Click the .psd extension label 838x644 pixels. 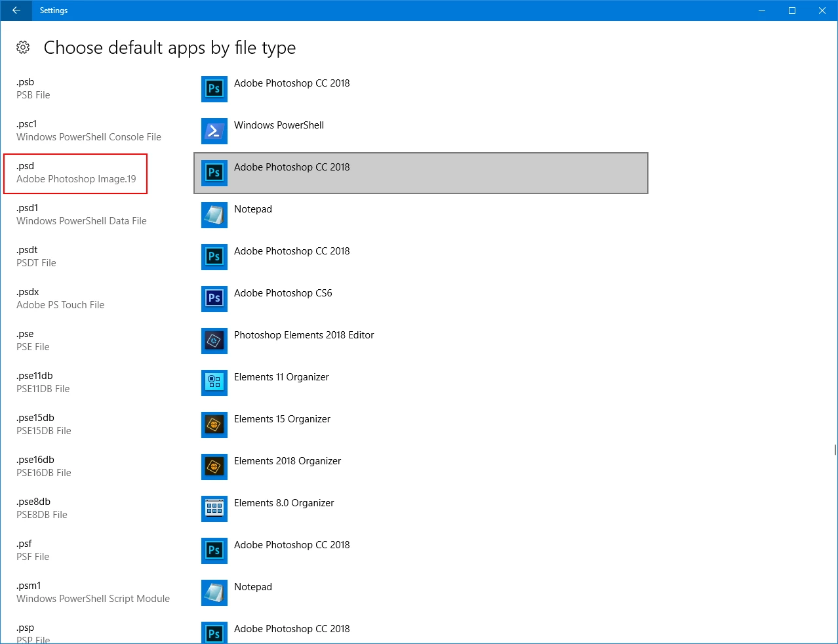pos(25,166)
